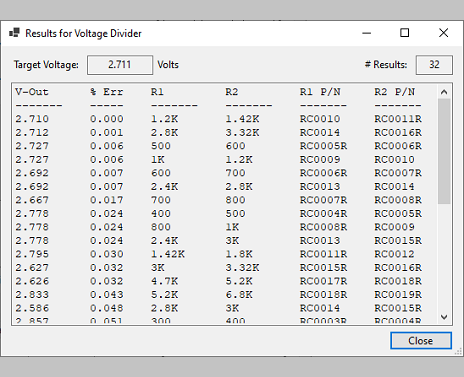The image size is (464, 377).
Task: Select V-Out value 2.667
Action: click(x=32, y=200)
